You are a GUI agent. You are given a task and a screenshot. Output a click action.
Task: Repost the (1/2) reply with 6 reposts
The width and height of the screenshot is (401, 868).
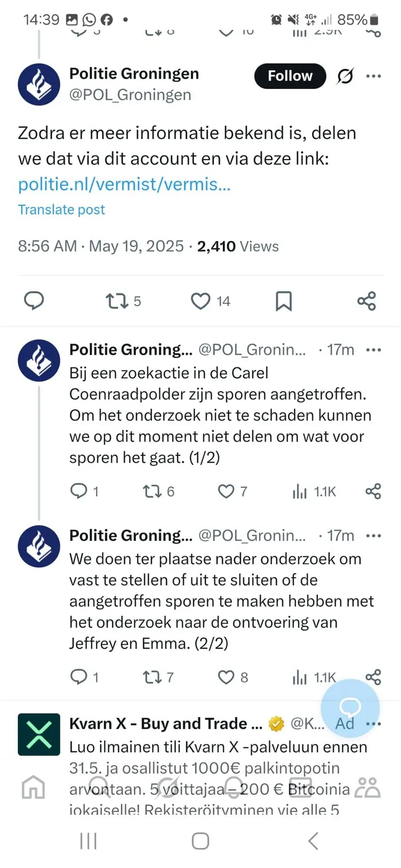[151, 491]
